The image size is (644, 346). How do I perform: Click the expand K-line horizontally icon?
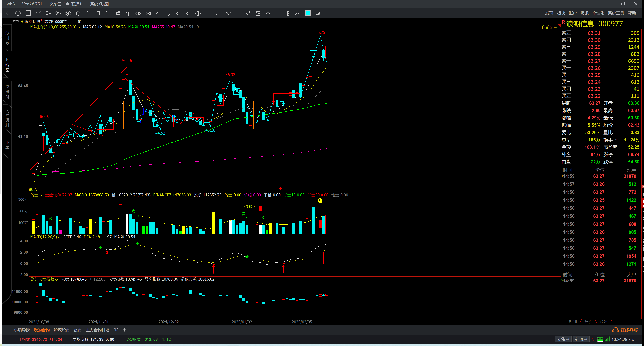[138, 13]
